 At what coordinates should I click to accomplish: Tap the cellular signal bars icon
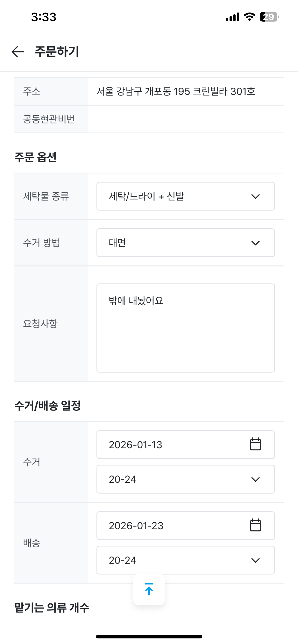click(x=233, y=17)
